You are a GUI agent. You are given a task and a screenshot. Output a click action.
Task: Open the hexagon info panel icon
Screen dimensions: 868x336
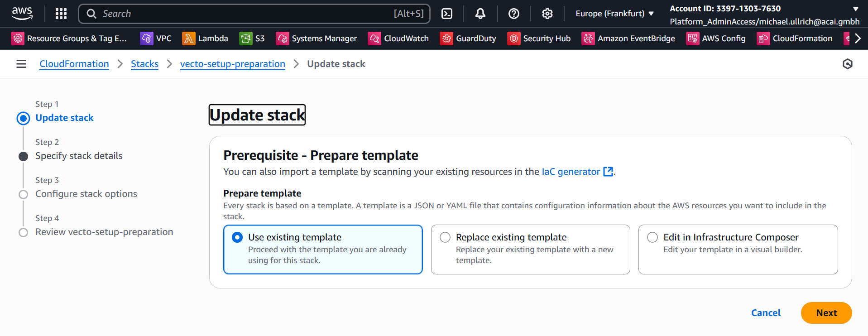(848, 64)
